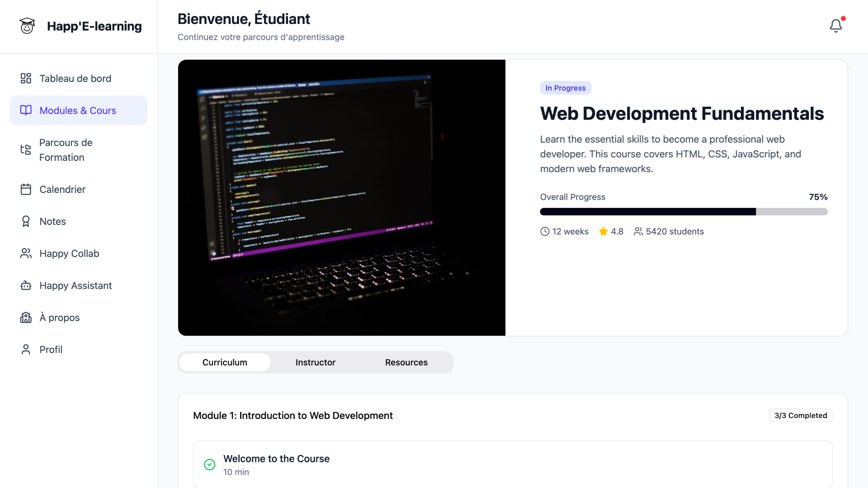868x488 pixels.
Task: Click the 10 min lesson duration
Action: (236, 472)
